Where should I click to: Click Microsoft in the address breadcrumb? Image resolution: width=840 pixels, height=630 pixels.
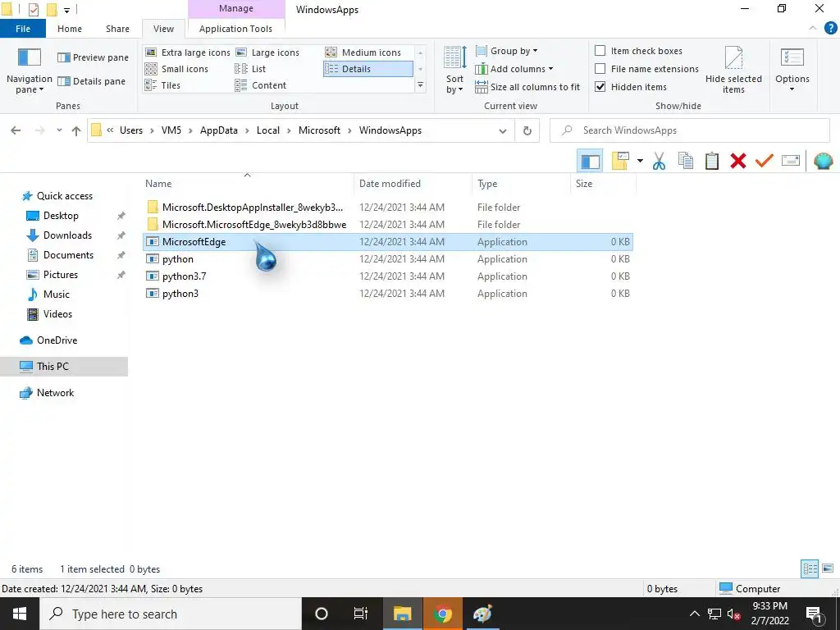[319, 130]
